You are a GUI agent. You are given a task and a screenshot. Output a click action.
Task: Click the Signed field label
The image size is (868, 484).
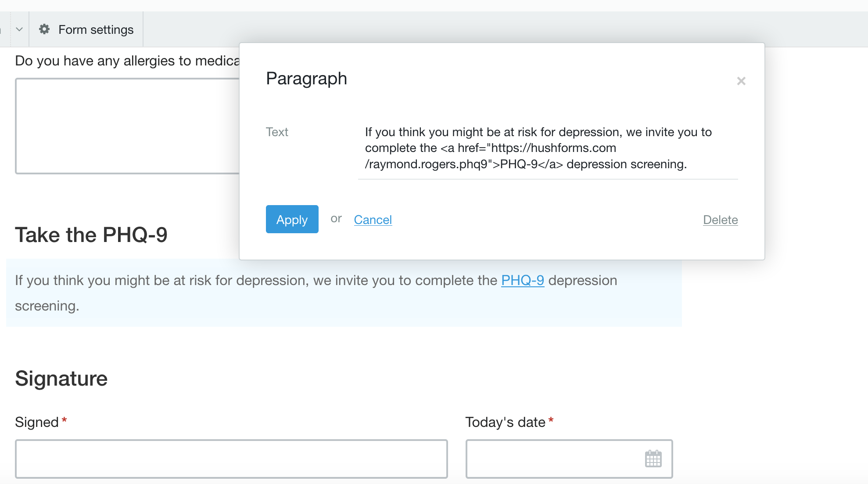(x=37, y=422)
